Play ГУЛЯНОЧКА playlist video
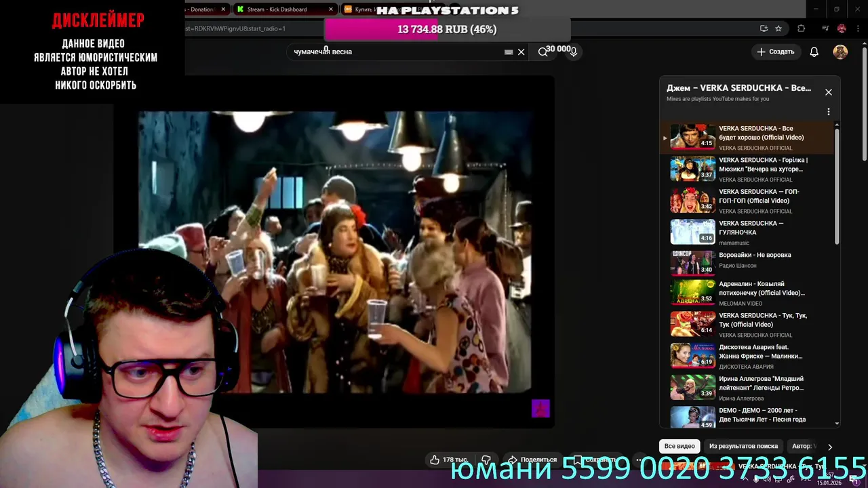868x488 pixels. pos(747,232)
